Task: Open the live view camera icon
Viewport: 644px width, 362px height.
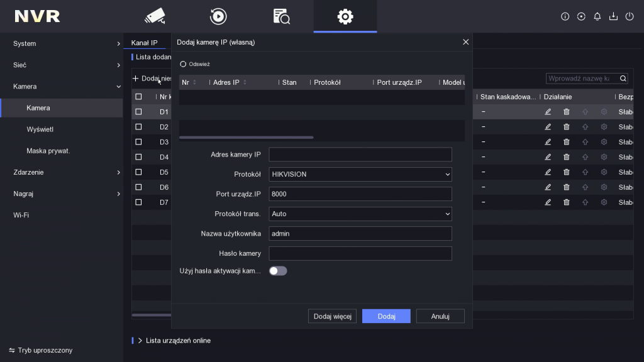Action: [x=155, y=16]
